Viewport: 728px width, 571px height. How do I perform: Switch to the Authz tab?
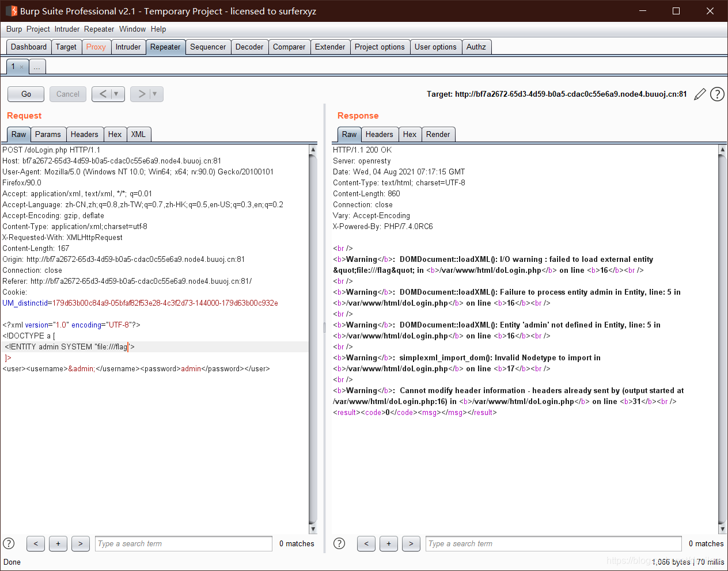coord(476,47)
